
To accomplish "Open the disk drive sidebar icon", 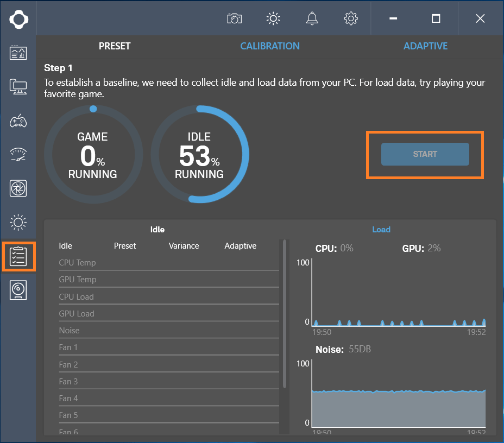I will pos(18,290).
